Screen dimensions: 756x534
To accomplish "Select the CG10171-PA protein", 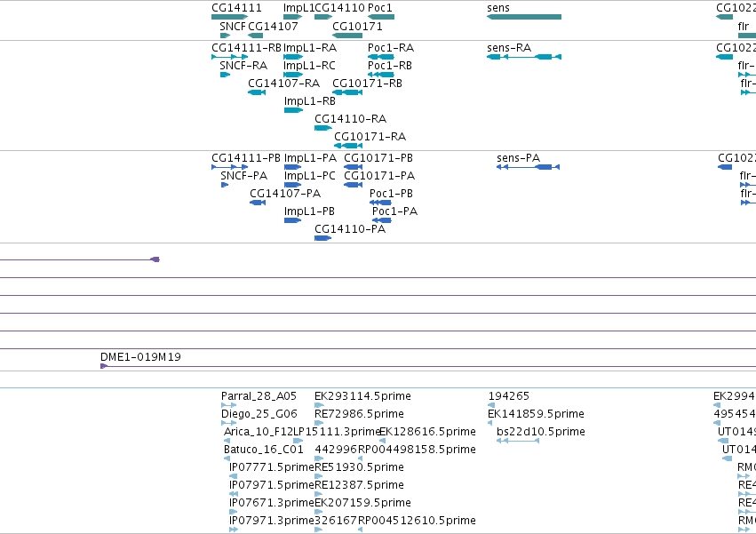I will click(x=353, y=185).
